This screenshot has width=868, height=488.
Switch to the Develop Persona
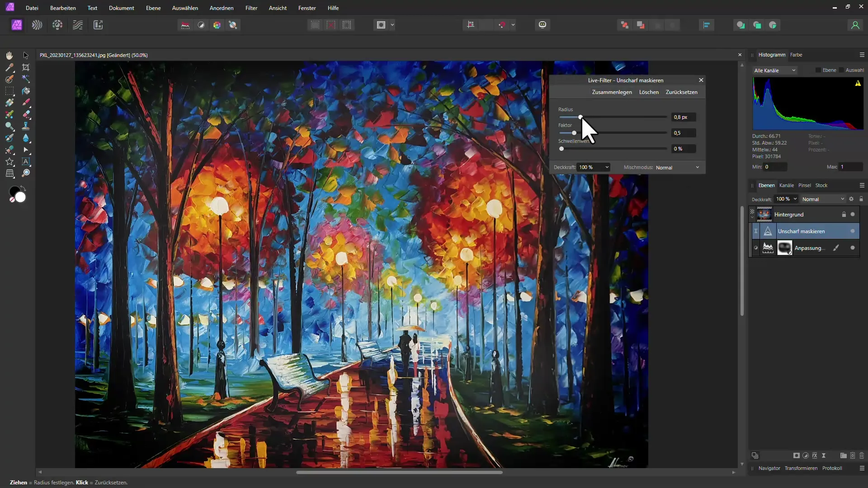(x=57, y=25)
